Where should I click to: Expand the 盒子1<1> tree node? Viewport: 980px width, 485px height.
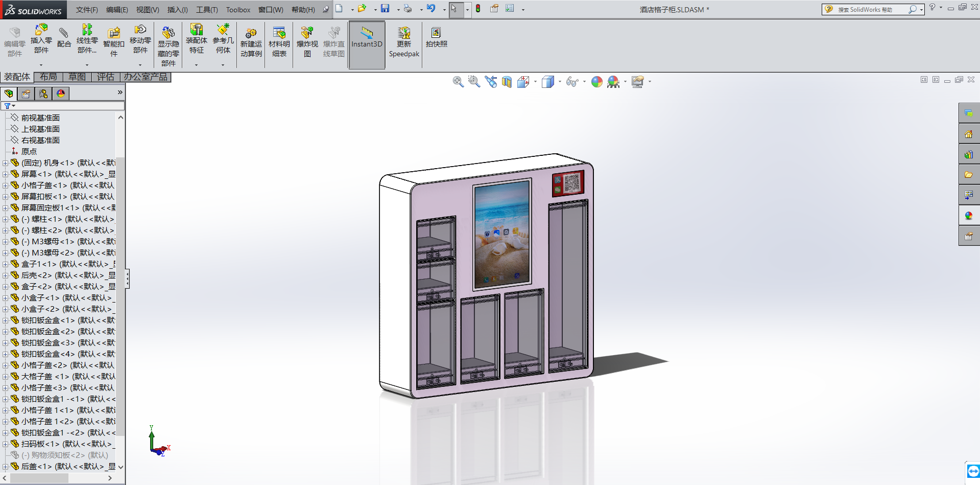(x=5, y=264)
